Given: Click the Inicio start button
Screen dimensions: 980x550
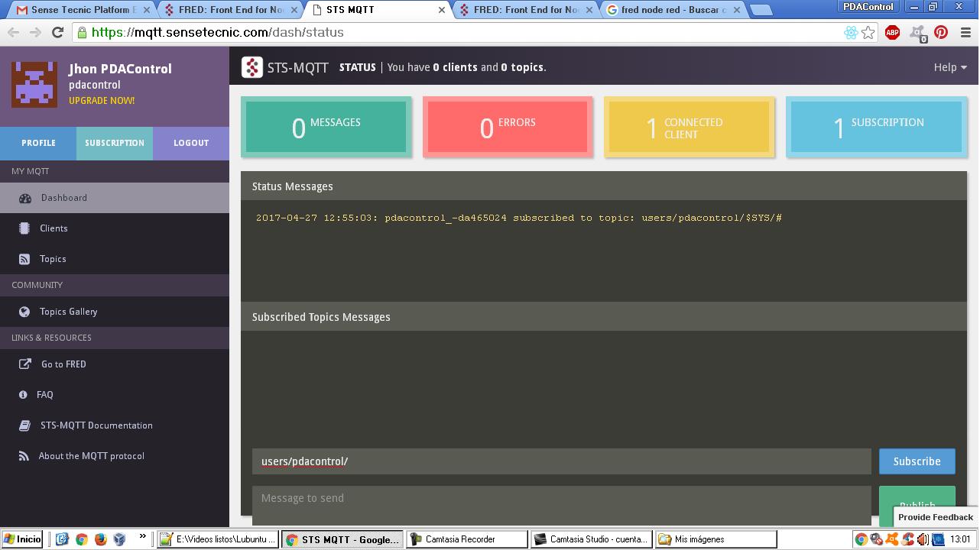Looking at the screenshot, I should coord(22,539).
